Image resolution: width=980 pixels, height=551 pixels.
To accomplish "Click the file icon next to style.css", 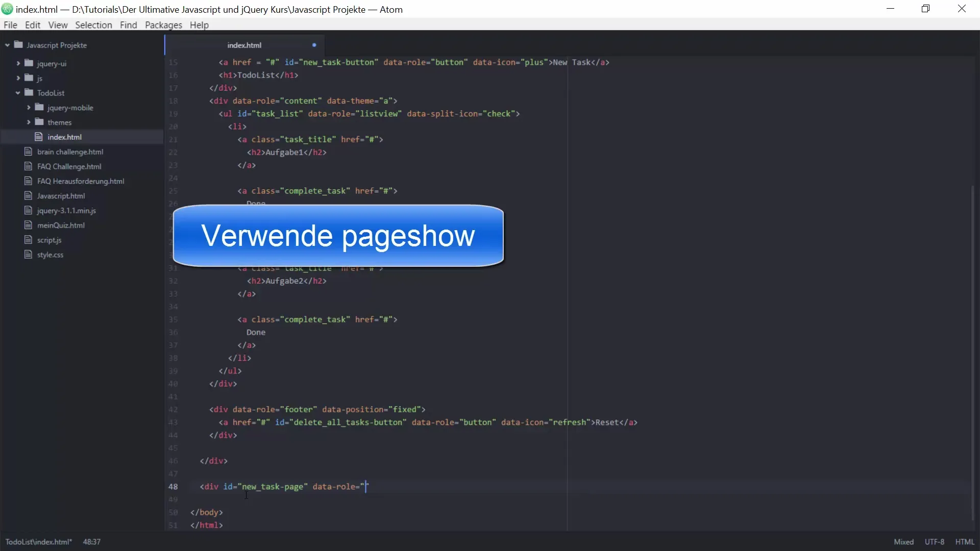I will (x=28, y=255).
